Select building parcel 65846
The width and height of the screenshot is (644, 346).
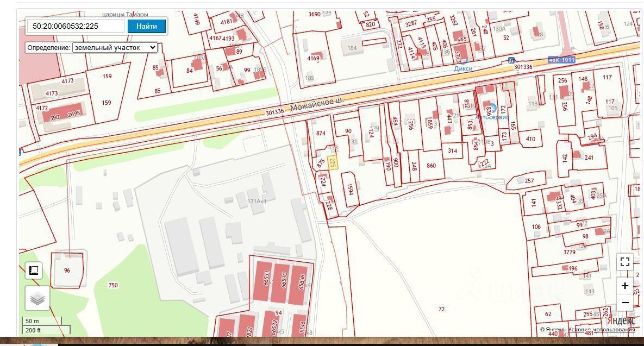coord(302,282)
